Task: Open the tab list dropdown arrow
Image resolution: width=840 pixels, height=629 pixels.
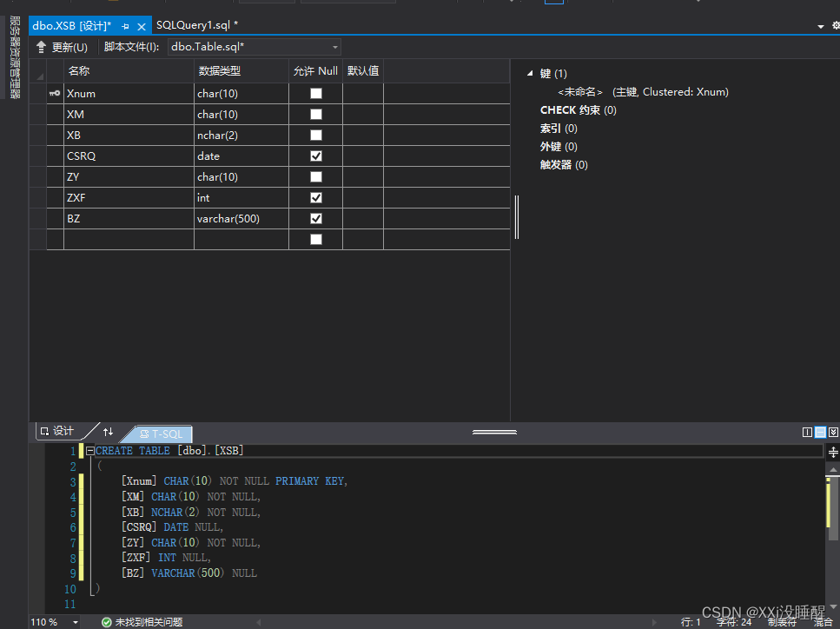Action: (x=820, y=26)
